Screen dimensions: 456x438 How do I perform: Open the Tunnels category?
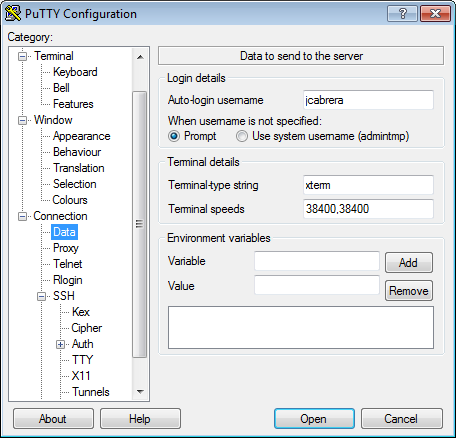91,392
